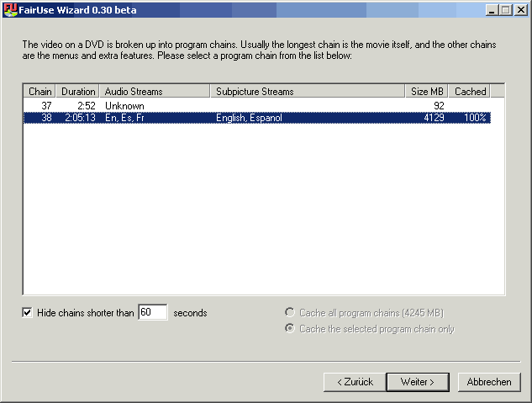The width and height of the screenshot is (532, 403).
Task: Maximize the FairUse Wizard window
Action: click(x=505, y=10)
